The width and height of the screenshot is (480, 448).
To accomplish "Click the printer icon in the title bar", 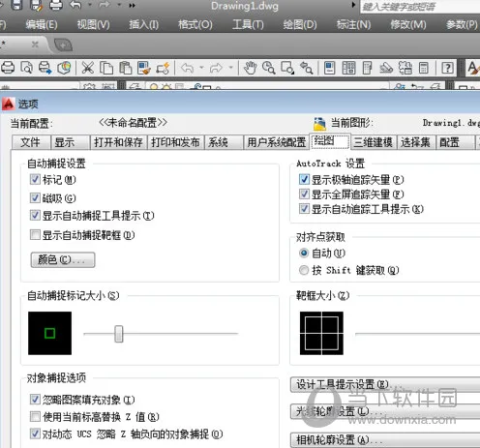I will pos(56,5).
